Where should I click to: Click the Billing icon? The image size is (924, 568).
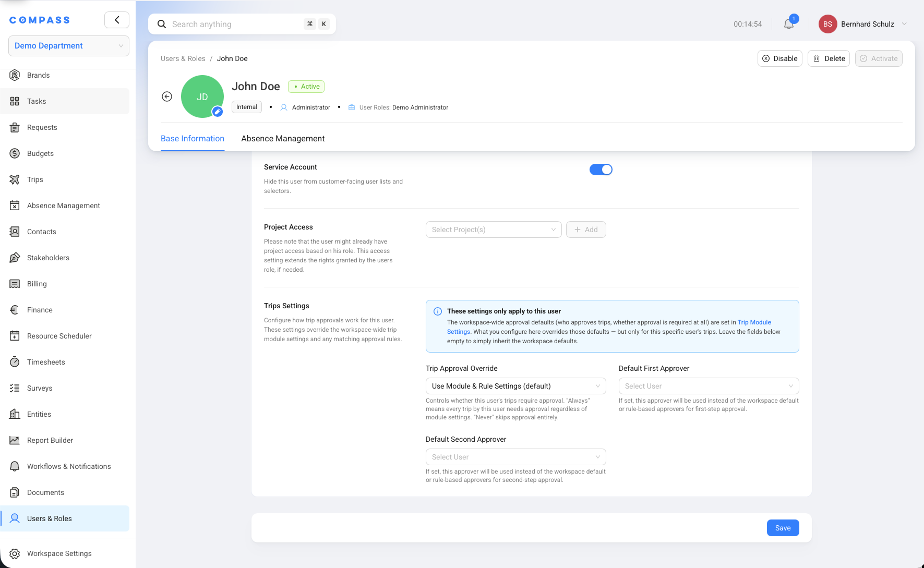(x=15, y=284)
